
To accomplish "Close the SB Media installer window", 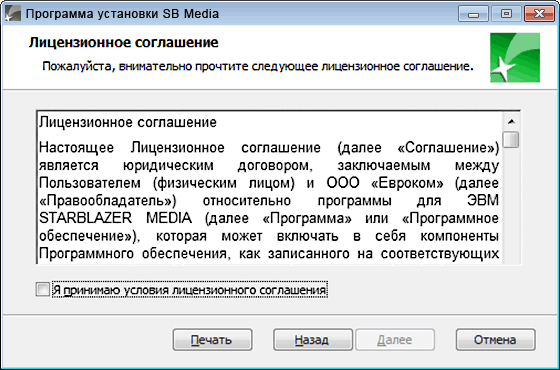I will pos(539,14).
